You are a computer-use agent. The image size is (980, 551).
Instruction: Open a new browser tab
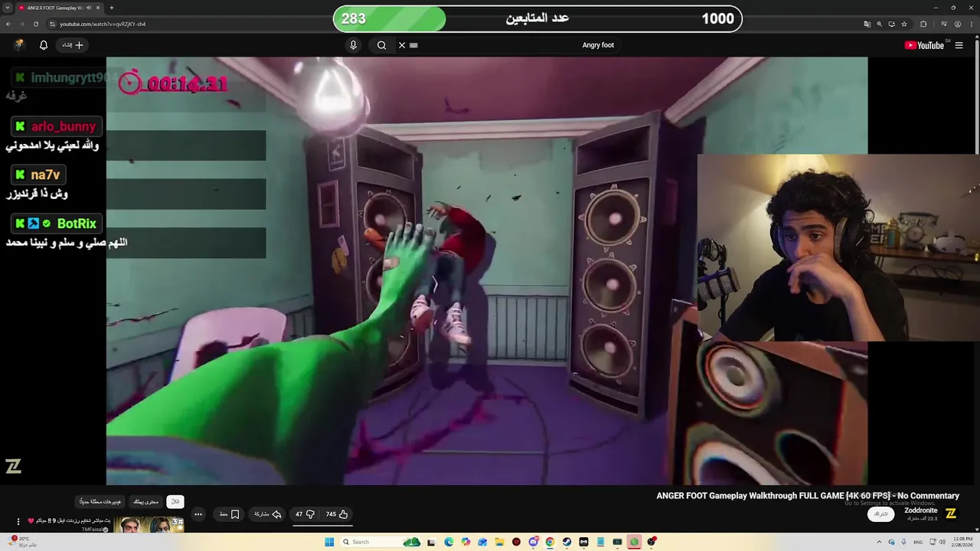tap(112, 8)
